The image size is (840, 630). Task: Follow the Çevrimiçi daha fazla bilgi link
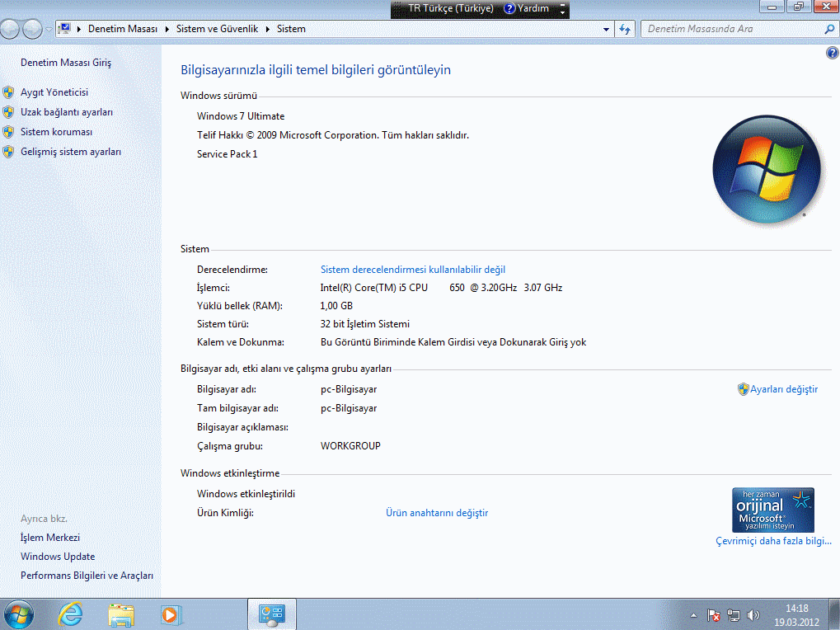(x=773, y=541)
